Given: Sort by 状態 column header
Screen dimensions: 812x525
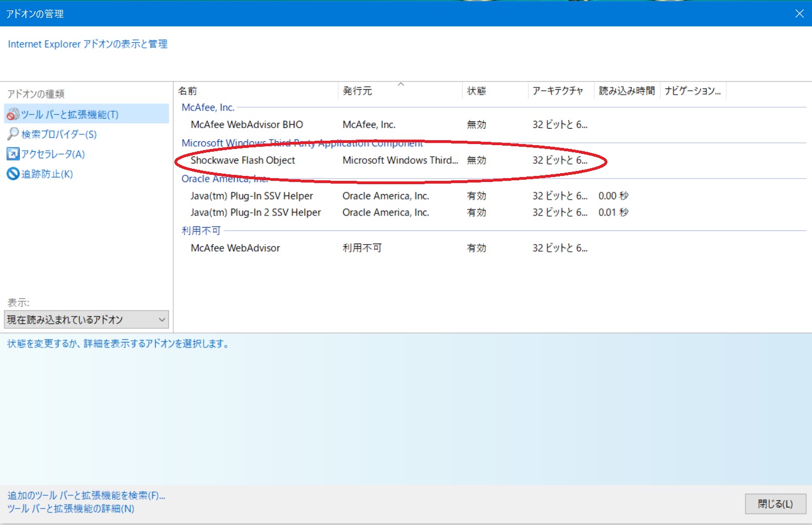Looking at the screenshot, I should click(495, 91).
